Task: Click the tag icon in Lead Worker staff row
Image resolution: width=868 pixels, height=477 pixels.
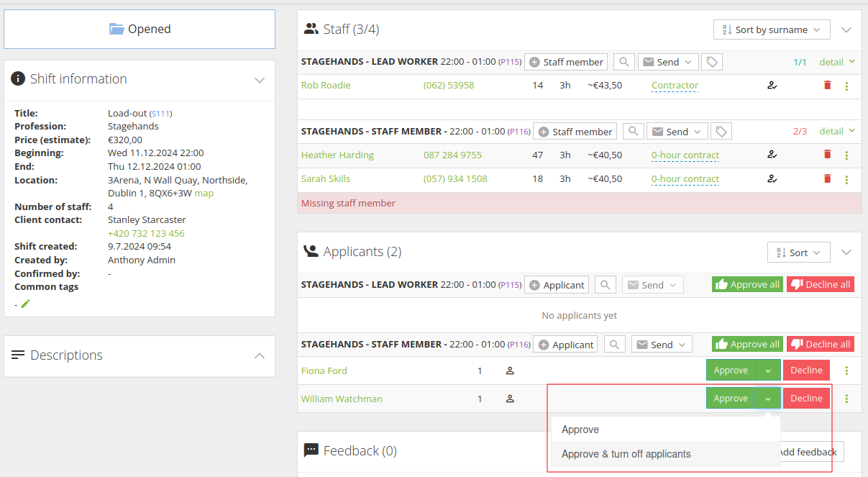Action: (712, 62)
